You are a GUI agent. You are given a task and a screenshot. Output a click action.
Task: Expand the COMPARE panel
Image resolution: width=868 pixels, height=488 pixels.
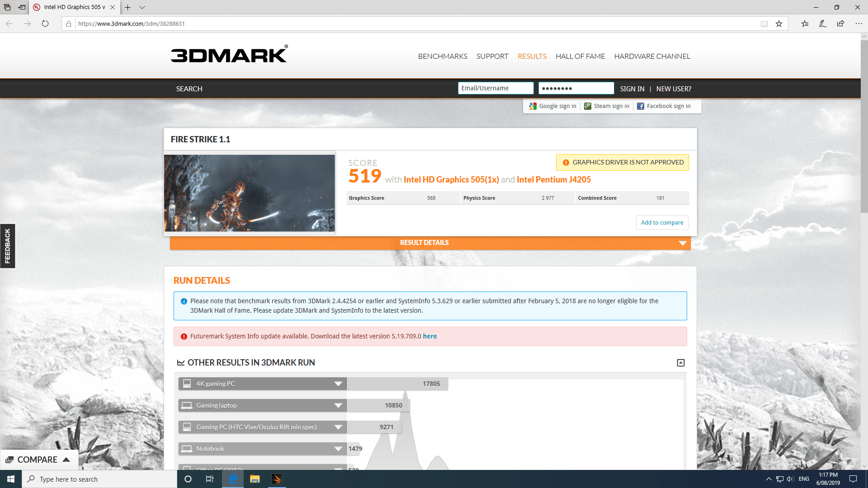click(38, 460)
